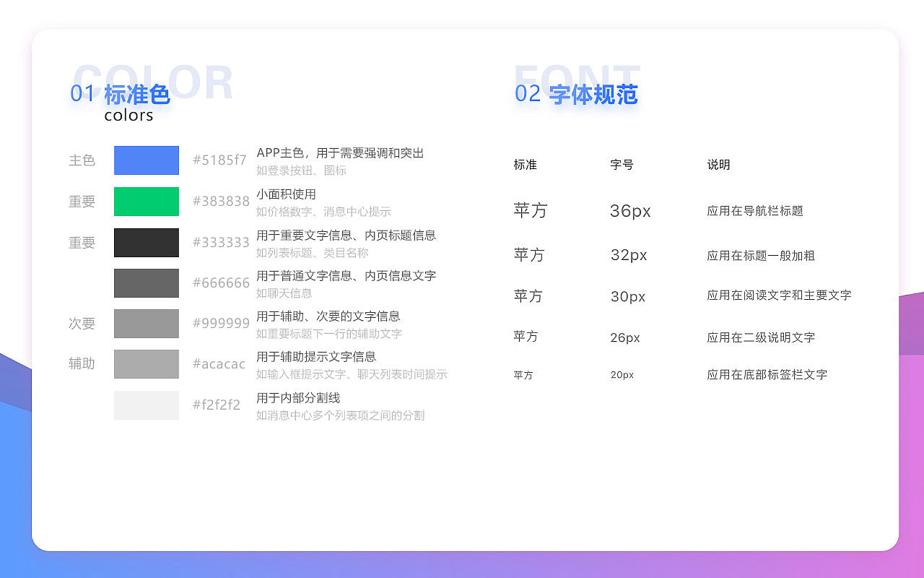Image resolution: width=924 pixels, height=578 pixels.
Task: Click the hex code text #5185f7
Action: (219, 160)
